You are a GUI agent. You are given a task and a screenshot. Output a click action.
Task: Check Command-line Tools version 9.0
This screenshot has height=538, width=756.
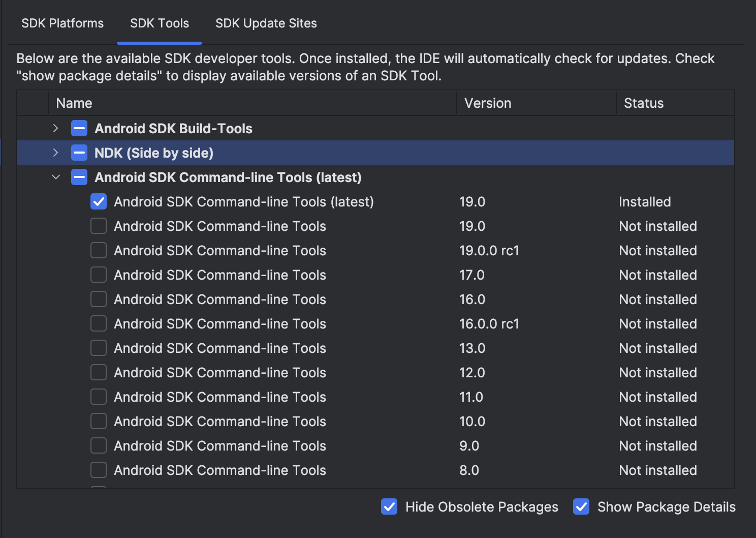tap(99, 445)
